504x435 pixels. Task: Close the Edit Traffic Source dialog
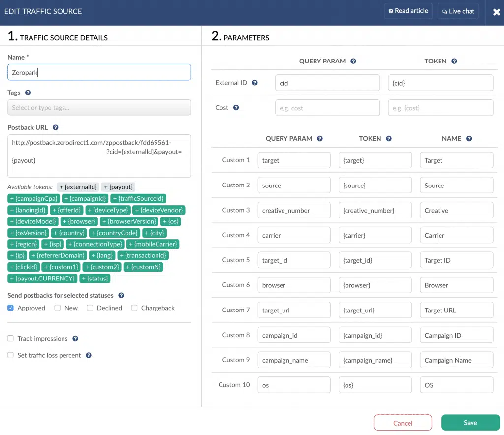pos(496,12)
